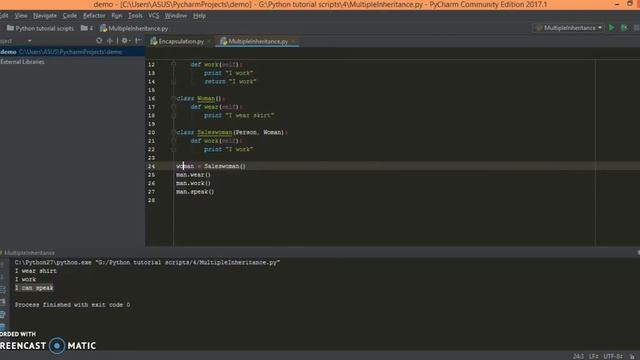This screenshot has width=640, height=360.
Task: Click the folder 4 breadcrumb
Action: [87, 28]
